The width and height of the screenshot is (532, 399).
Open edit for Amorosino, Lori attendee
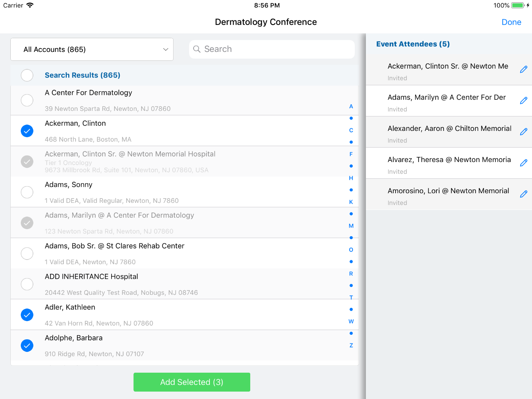click(x=523, y=194)
